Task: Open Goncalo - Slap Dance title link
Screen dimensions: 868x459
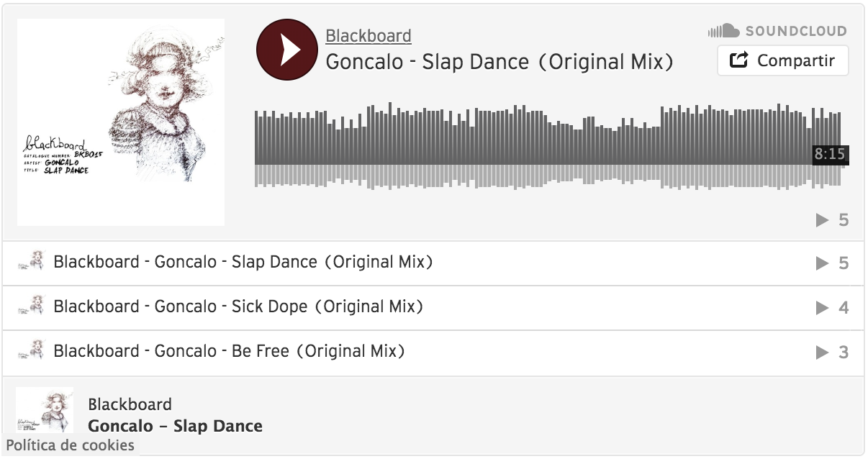Action: click(x=499, y=62)
